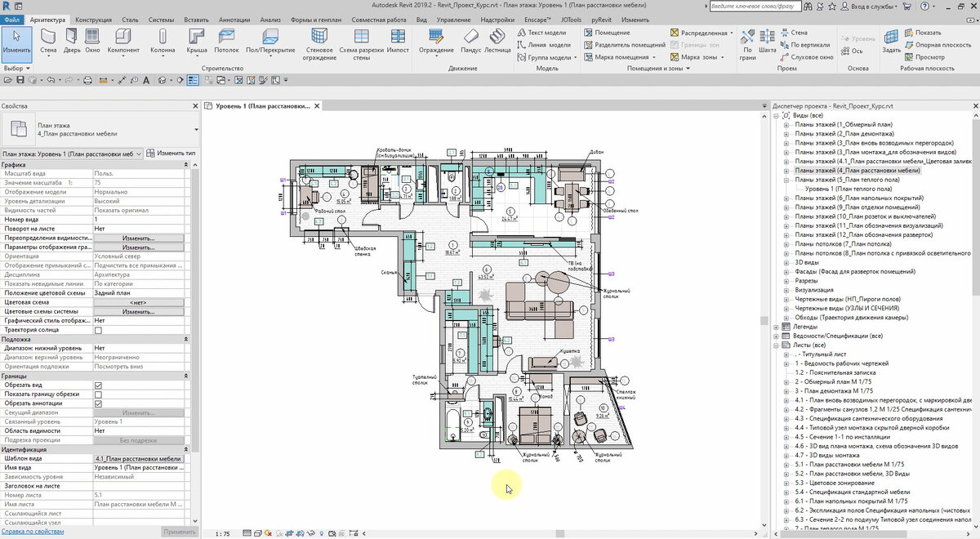
Task: Switch to the Аннотации ribbon tab
Action: coord(235,18)
